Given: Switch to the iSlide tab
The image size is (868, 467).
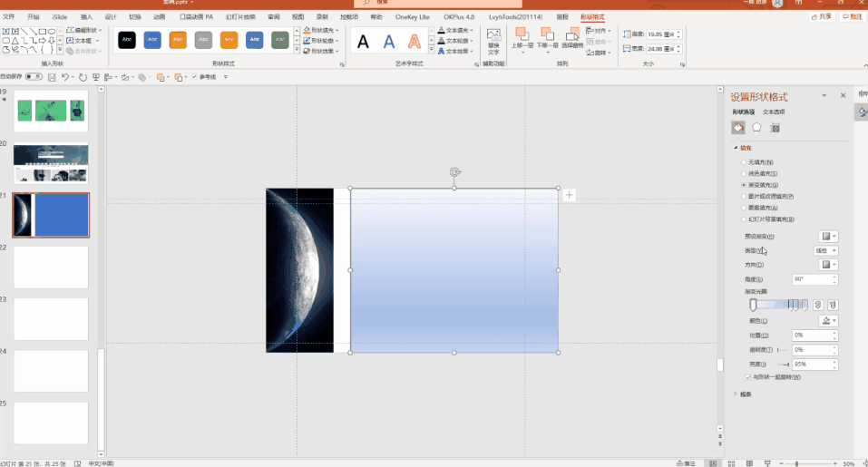Looking at the screenshot, I should [x=59, y=16].
